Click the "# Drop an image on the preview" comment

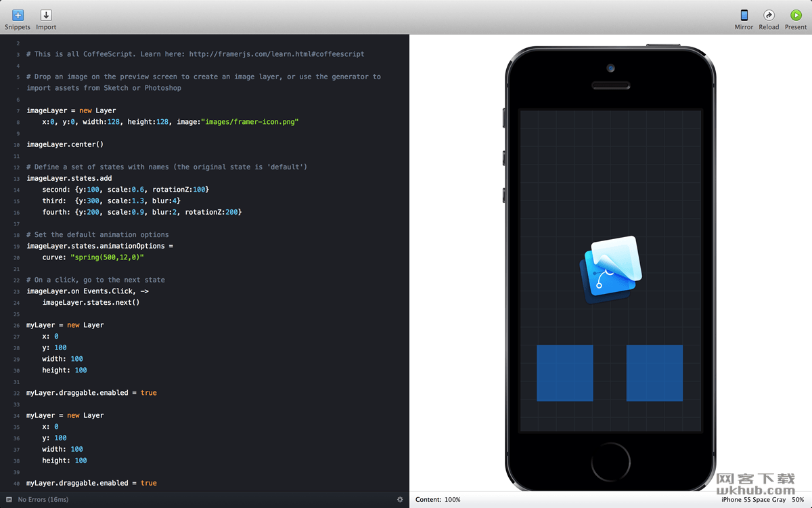click(x=204, y=82)
